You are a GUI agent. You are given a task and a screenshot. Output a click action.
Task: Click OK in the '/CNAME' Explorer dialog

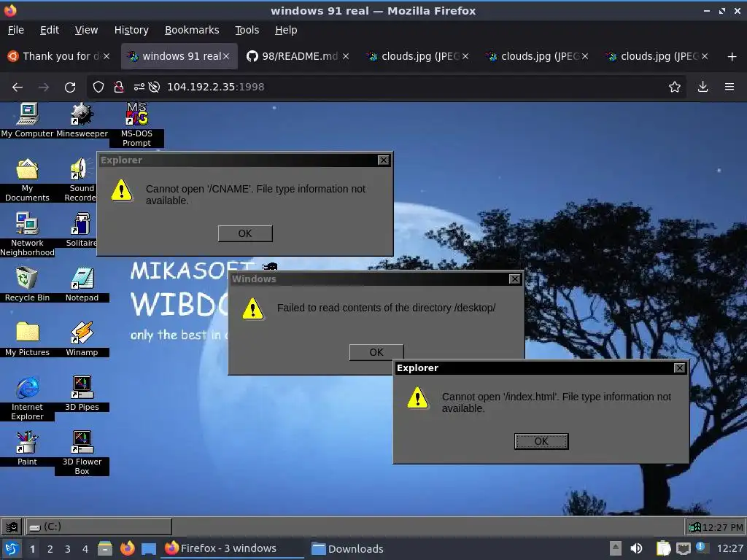[x=245, y=233]
